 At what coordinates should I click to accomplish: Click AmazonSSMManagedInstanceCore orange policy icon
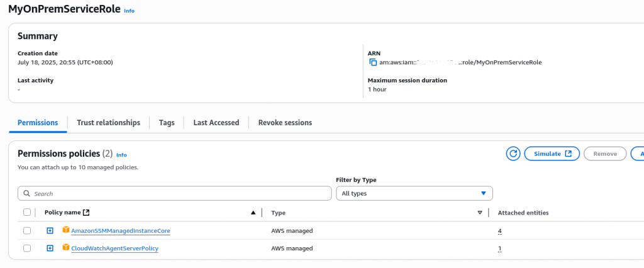[65, 230]
